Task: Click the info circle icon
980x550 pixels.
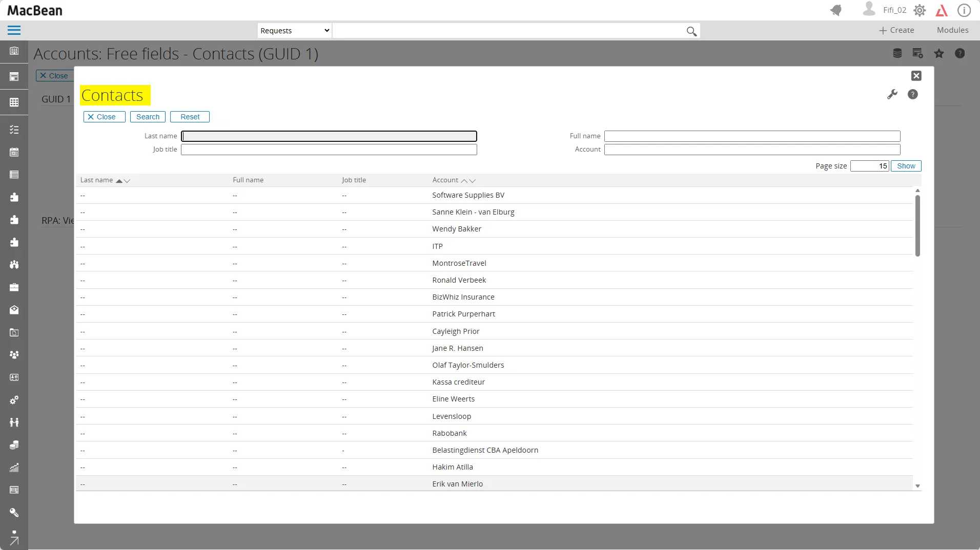Action: click(964, 10)
